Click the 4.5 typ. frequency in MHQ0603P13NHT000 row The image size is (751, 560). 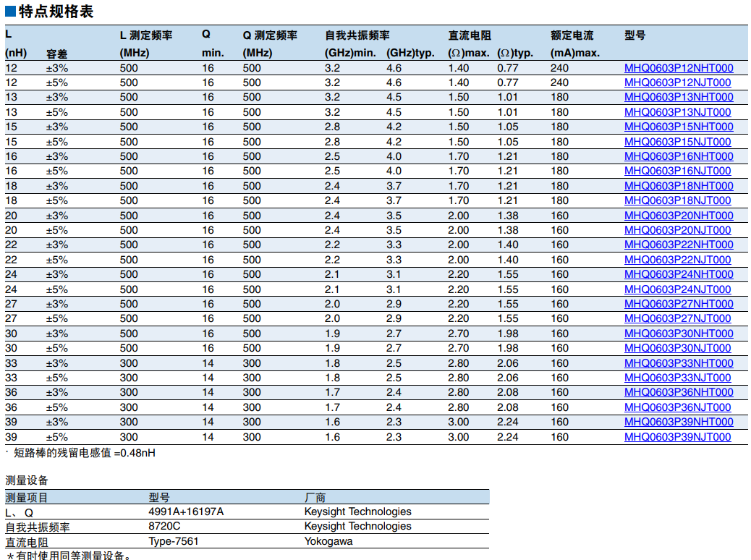point(394,97)
